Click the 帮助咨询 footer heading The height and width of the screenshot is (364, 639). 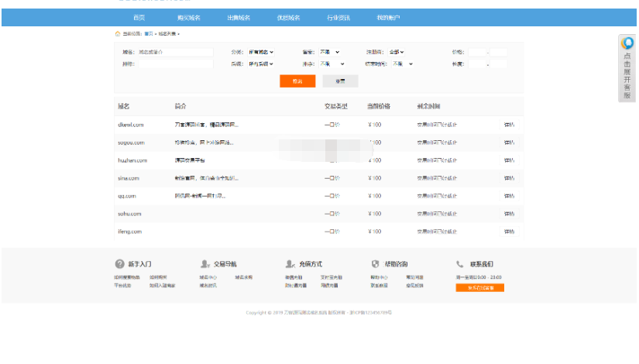coord(396,264)
